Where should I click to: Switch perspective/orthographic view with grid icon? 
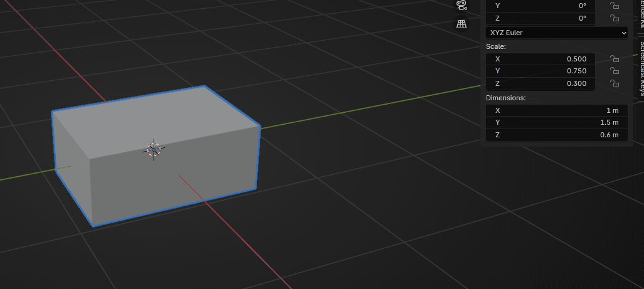click(x=462, y=24)
